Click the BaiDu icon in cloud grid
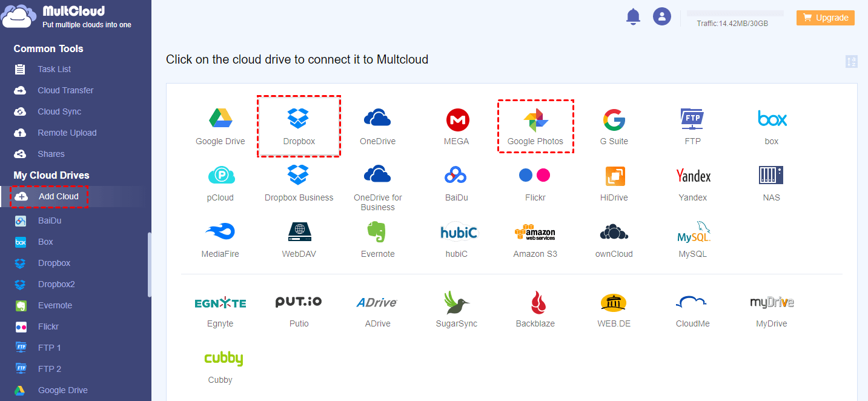Image resolution: width=868 pixels, height=401 pixels. point(456,175)
